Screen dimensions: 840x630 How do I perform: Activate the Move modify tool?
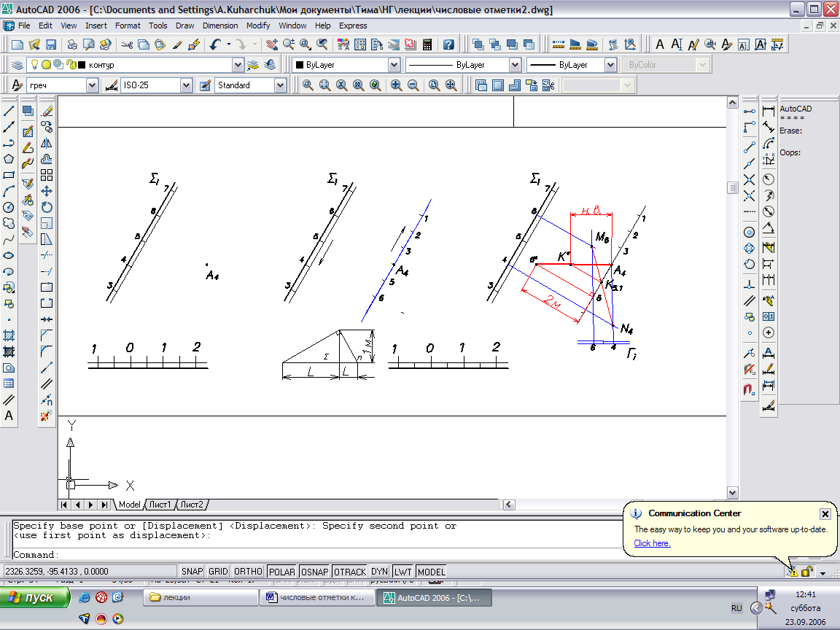47,191
